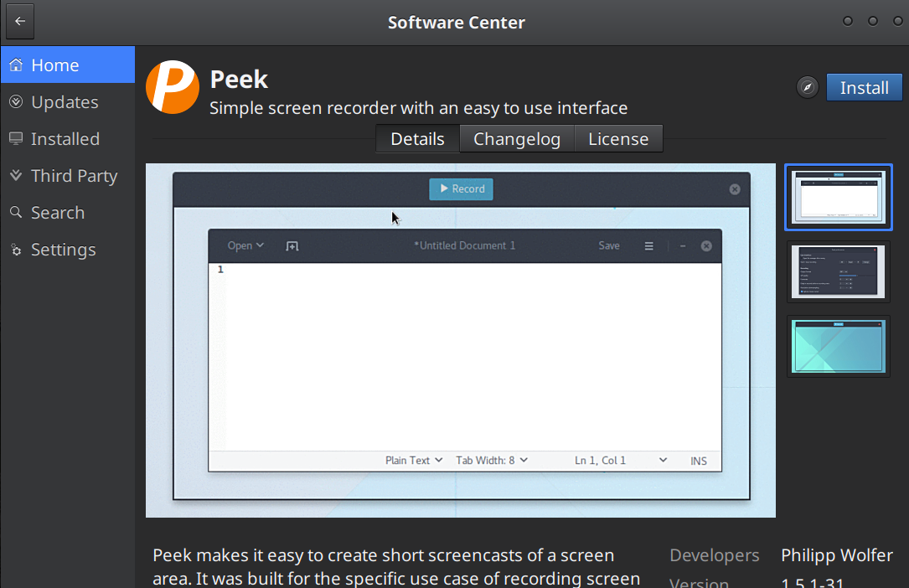Screen dimensions: 909x588
Task: Select the third teal desktop thumbnail
Action: [x=839, y=347]
